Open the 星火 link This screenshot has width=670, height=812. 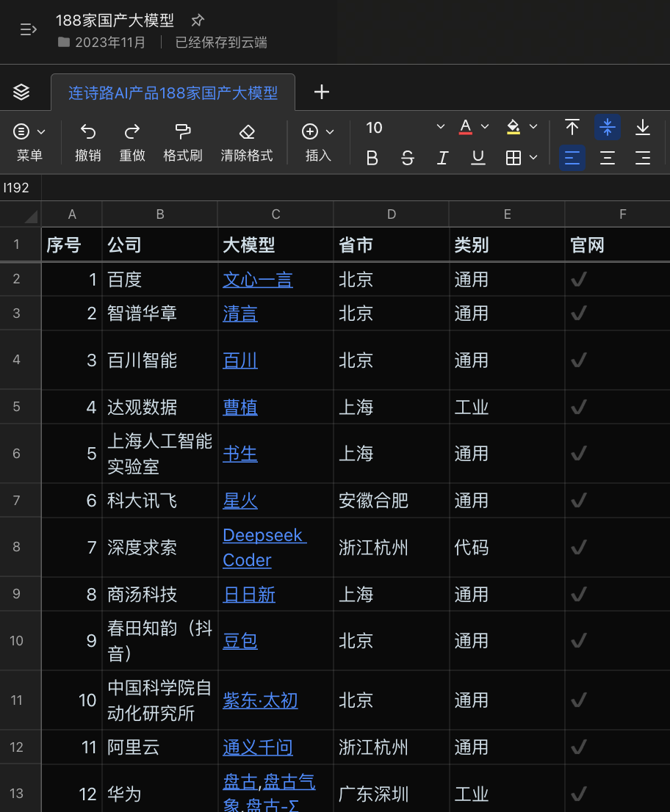click(240, 501)
